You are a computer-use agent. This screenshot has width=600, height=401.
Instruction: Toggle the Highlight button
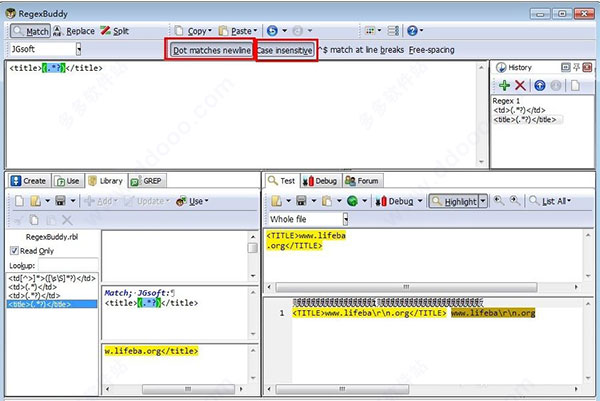pyautogui.click(x=454, y=201)
